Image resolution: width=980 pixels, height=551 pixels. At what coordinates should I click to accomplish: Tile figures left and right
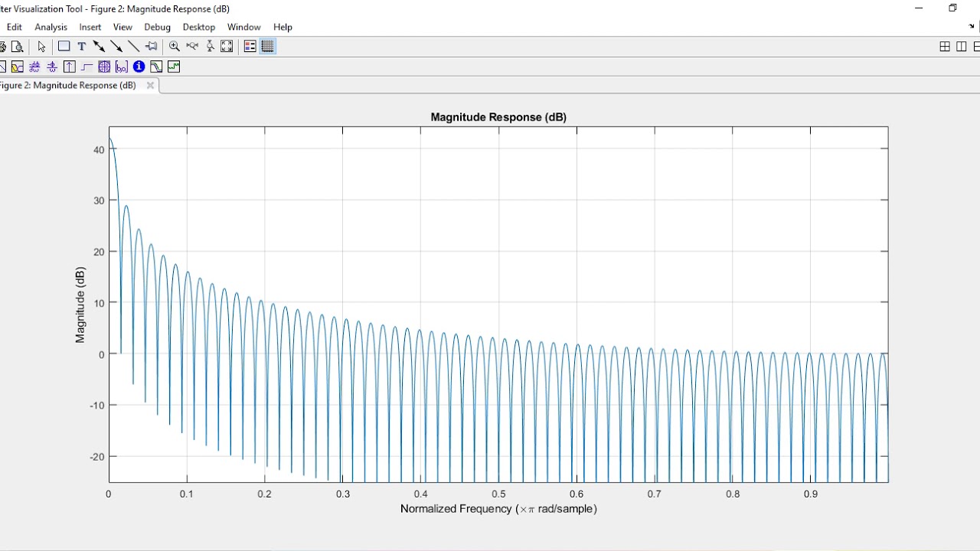962,47
